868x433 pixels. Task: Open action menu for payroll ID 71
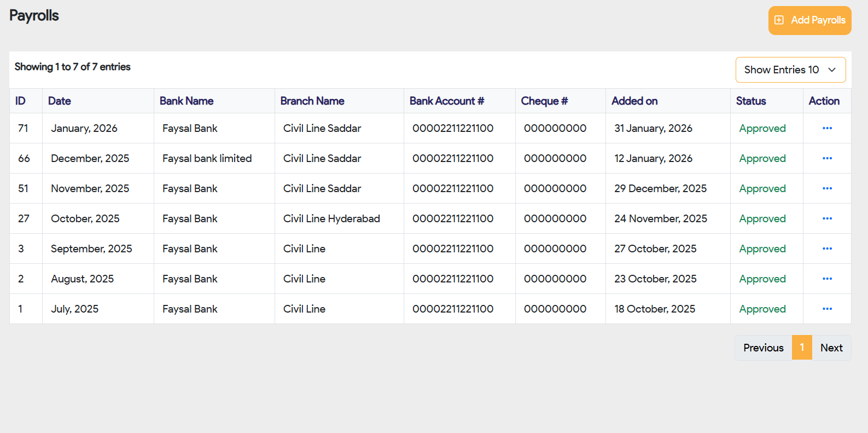tap(827, 128)
